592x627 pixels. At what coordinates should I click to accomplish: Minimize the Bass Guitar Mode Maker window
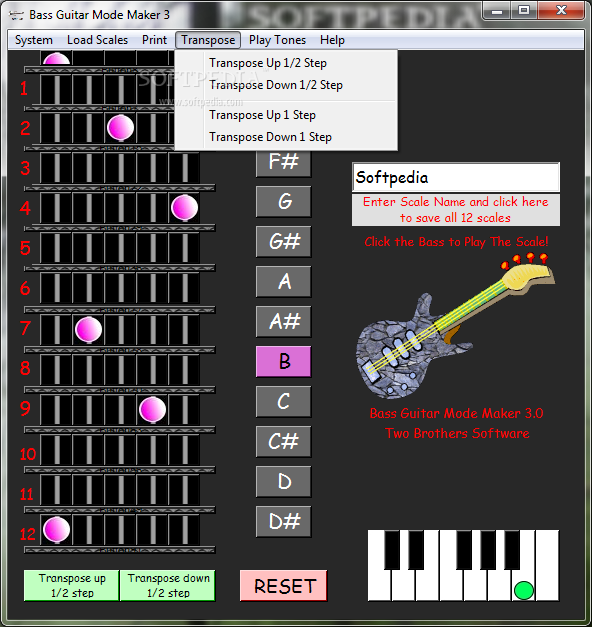pyautogui.click(x=496, y=10)
